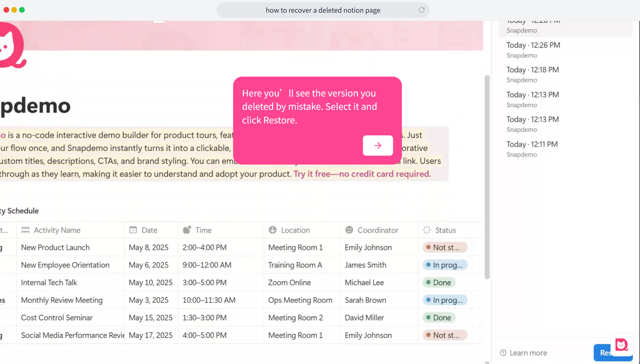Click the 'Monthly Review Meeting' cell
This screenshot has height=364, width=640.
70,300
